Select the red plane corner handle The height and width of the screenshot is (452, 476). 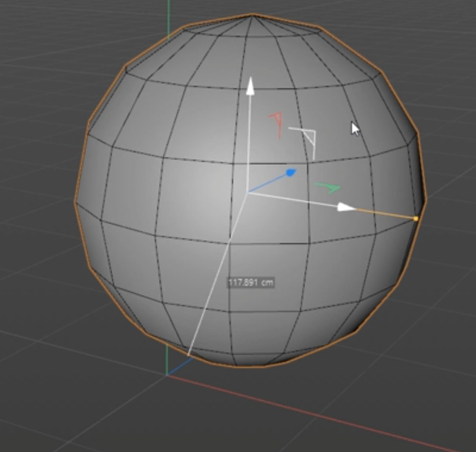pyautogui.click(x=277, y=125)
